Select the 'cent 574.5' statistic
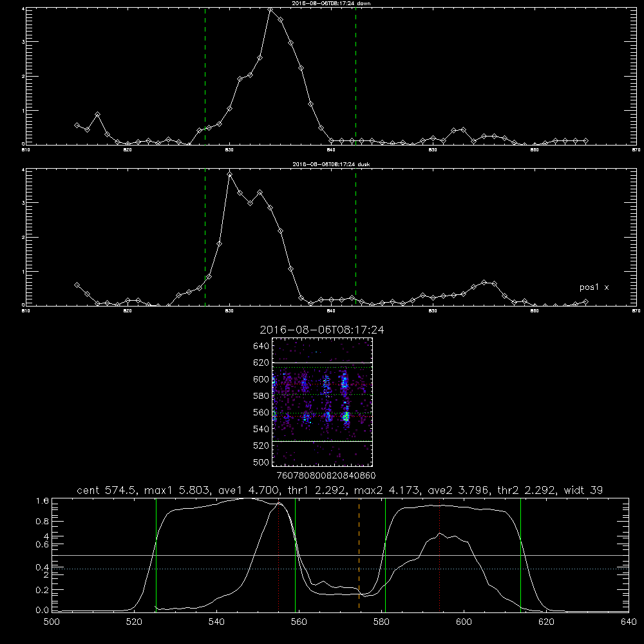Screen dimensions: 644x644 point(108,490)
